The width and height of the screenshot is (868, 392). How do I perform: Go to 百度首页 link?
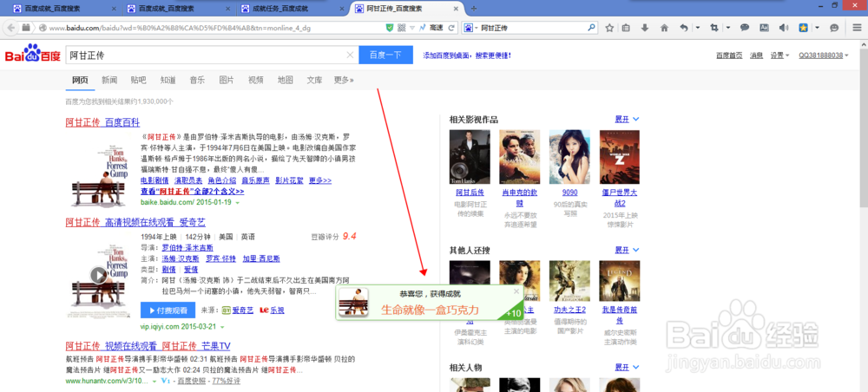729,56
